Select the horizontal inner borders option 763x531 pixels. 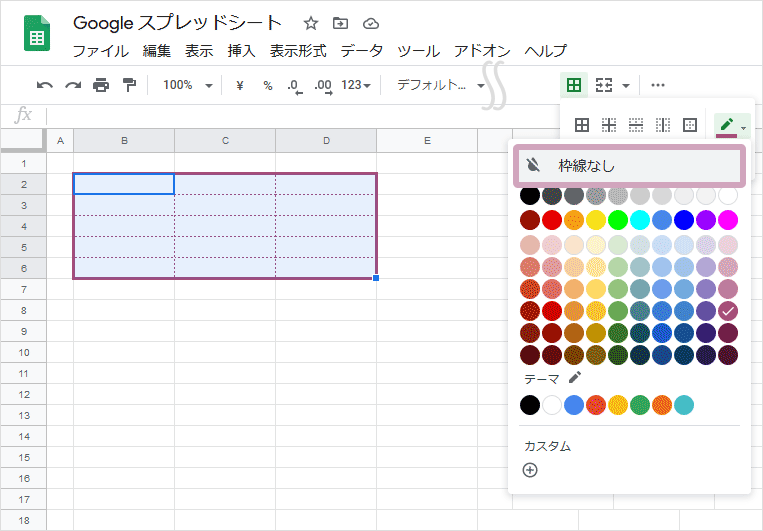tap(635, 125)
